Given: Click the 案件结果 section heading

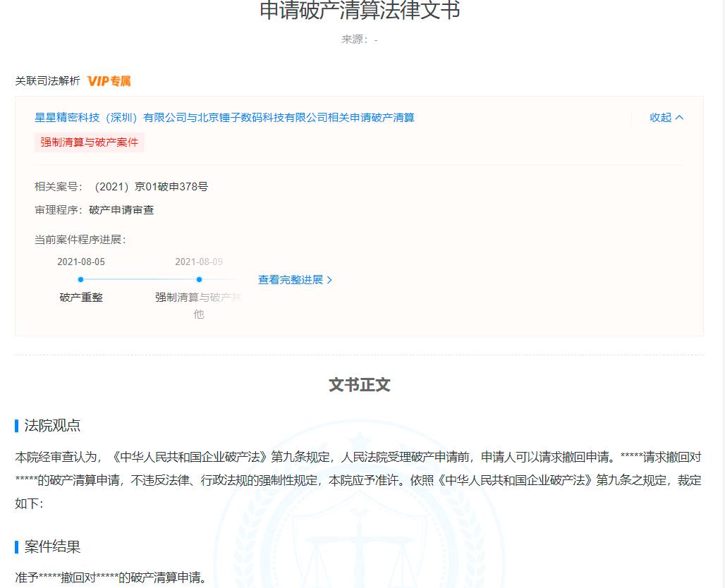Looking at the screenshot, I should coord(52,547).
